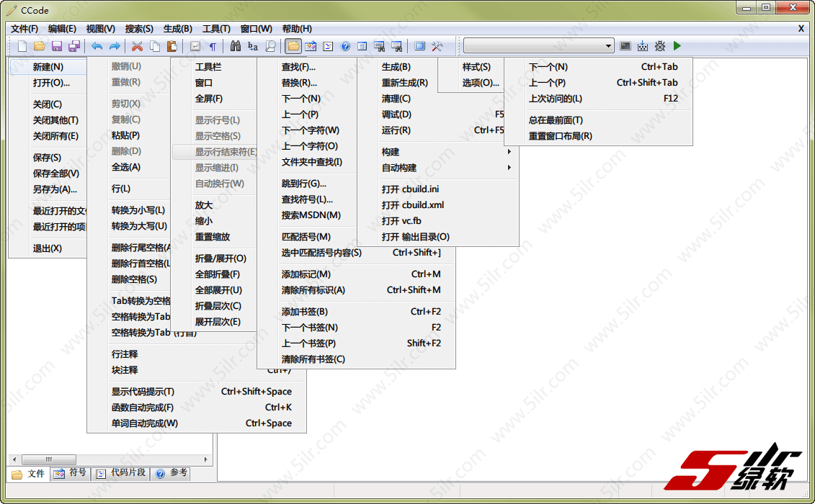Open the 帮助(H) menu in menu bar
Screen dimensions: 815x504
297,29
